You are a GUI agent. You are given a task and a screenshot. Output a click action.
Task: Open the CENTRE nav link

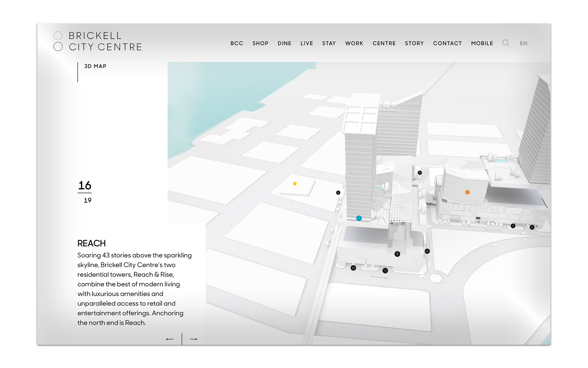(x=384, y=43)
